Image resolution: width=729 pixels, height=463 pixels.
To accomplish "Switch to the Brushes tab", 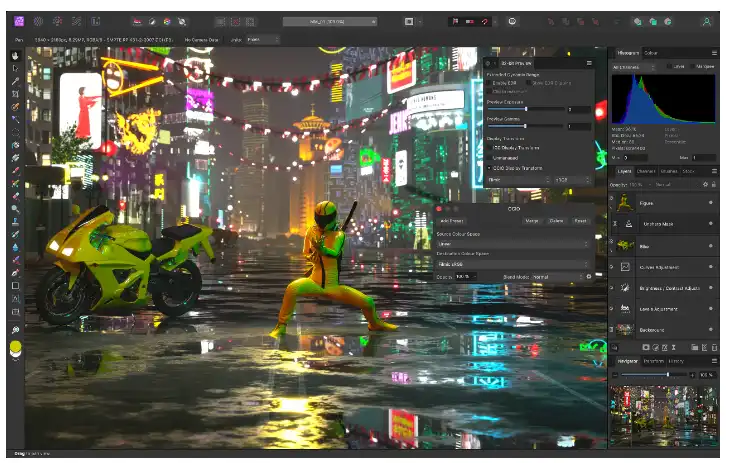I will pyautogui.click(x=669, y=172).
